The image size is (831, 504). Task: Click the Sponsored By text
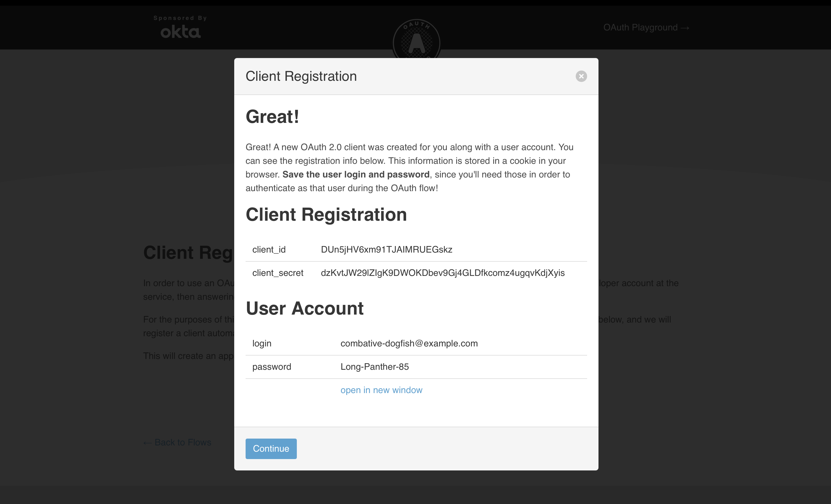180,18
